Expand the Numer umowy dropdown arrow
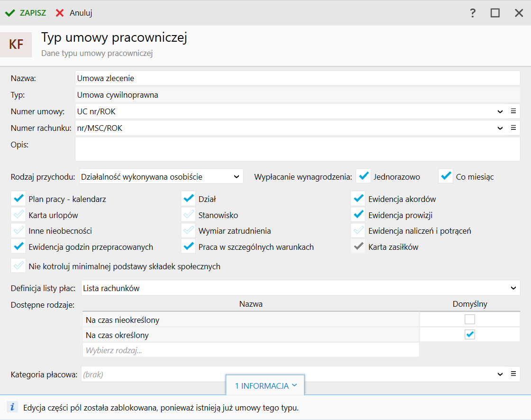 [500, 112]
